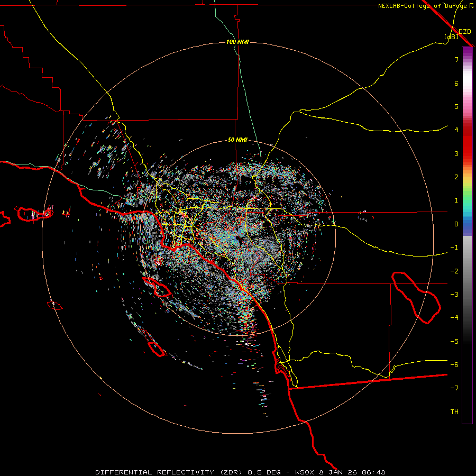
Task: Select the 0 dB scale tick label
Action: tap(456, 224)
